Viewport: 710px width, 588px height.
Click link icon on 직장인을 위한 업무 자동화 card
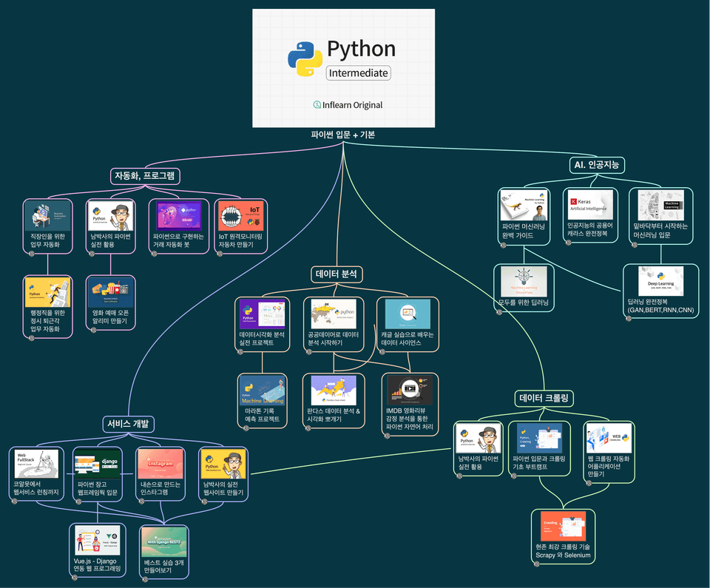[x=32, y=254]
